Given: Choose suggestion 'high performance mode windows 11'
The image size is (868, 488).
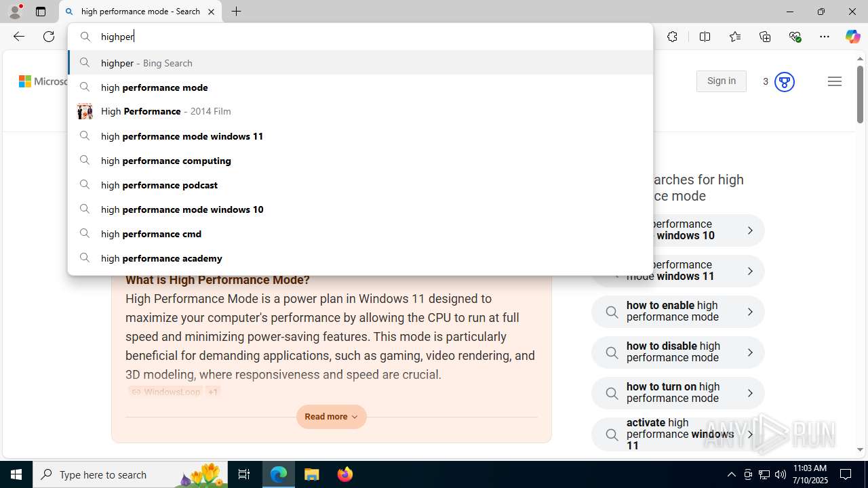Looking at the screenshot, I should [360, 136].
